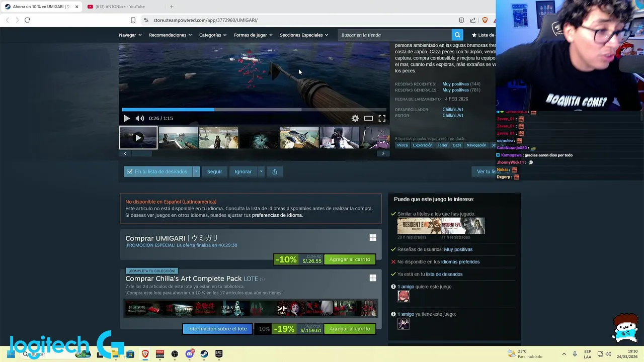Open OBS Studio from the taskbar

click(175, 354)
